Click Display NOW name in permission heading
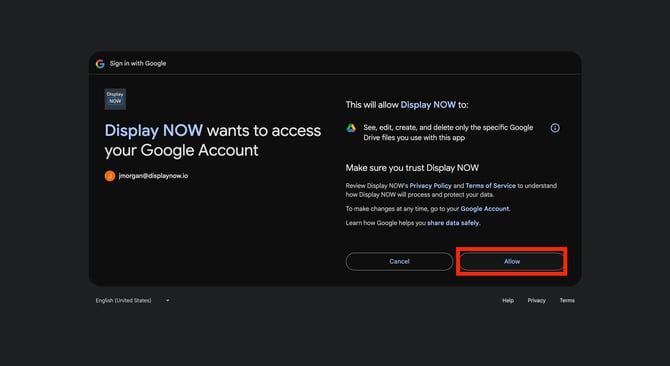The width and height of the screenshot is (670, 366). tap(428, 105)
